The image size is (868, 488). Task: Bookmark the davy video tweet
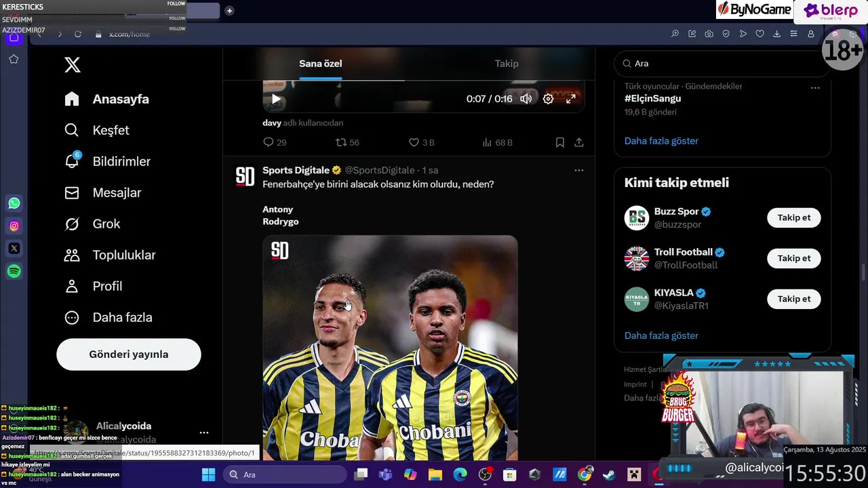(560, 142)
